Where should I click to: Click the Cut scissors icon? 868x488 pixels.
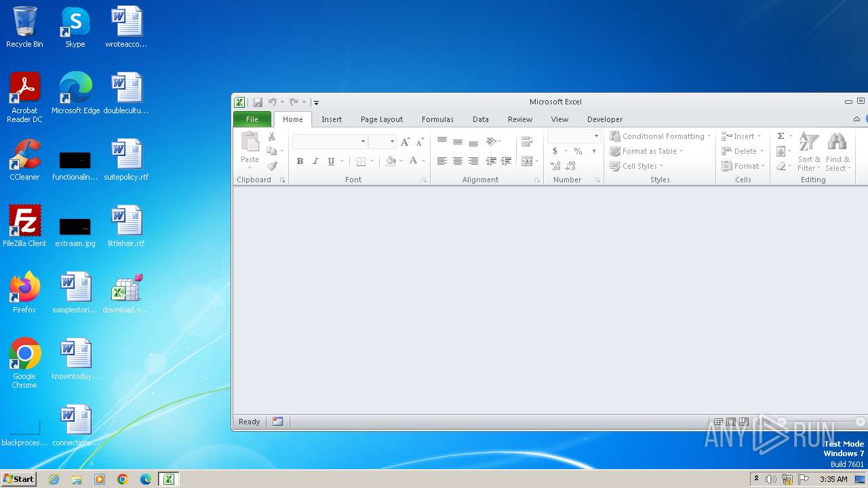(272, 136)
